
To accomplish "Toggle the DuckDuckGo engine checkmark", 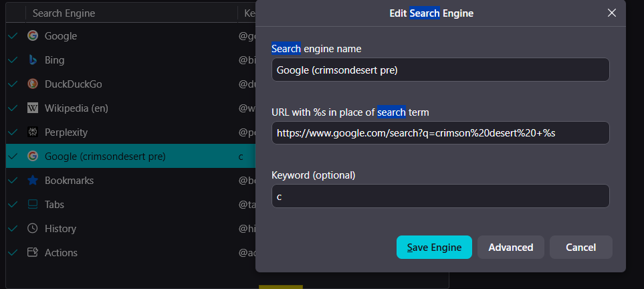I will click(13, 84).
